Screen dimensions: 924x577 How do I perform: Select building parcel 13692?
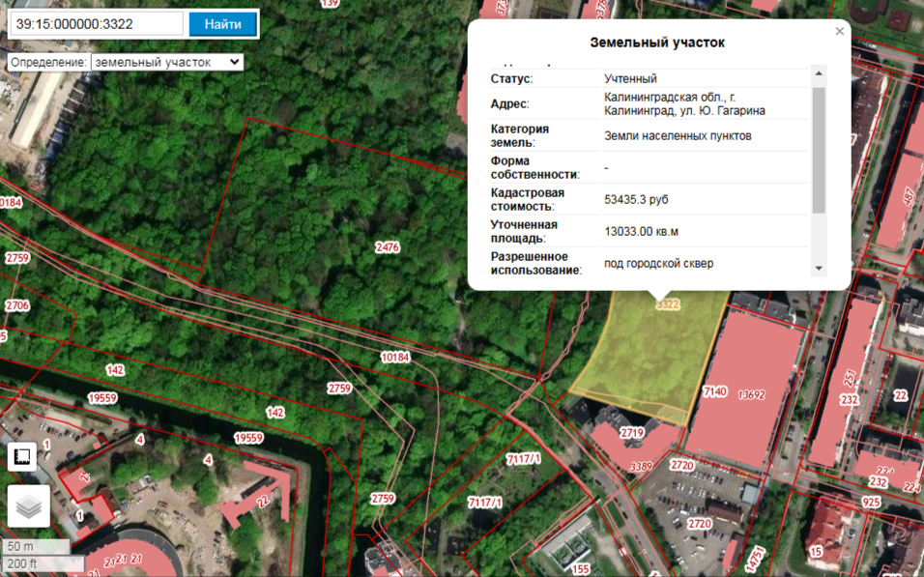click(751, 394)
